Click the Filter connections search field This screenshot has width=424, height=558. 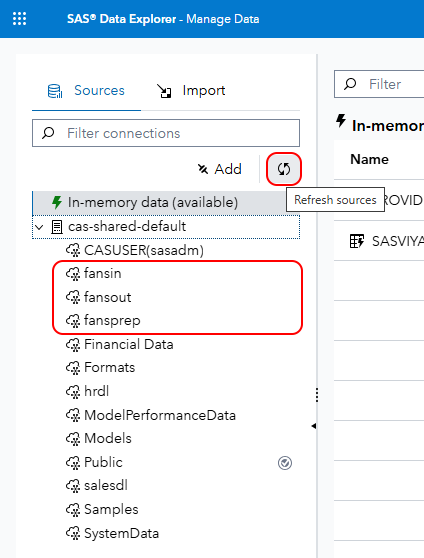(166, 133)
